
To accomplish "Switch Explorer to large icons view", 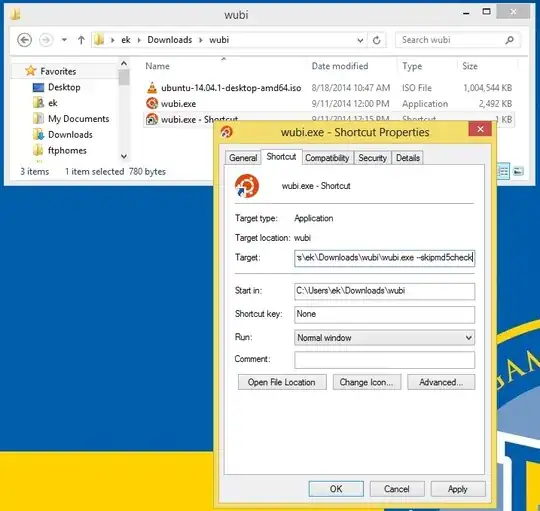I will click(x=518, y=171).
